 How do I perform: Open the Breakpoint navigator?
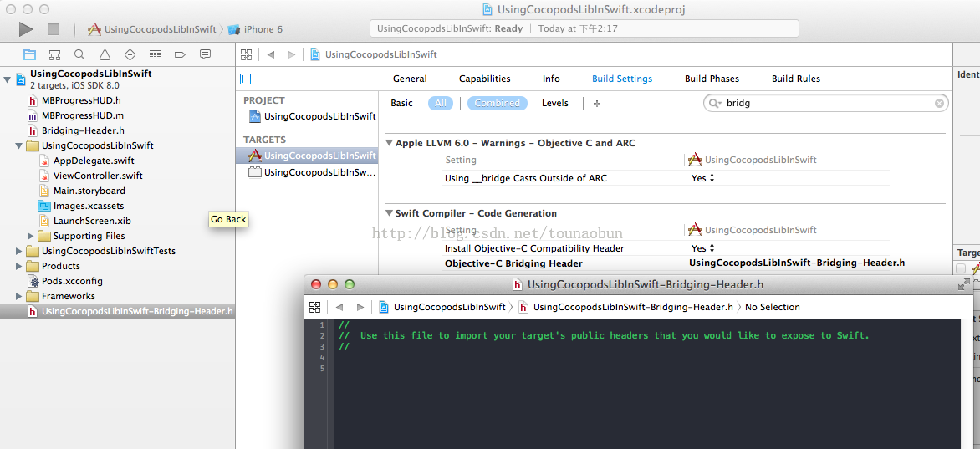pyautogui.click(x=180, y=54)
